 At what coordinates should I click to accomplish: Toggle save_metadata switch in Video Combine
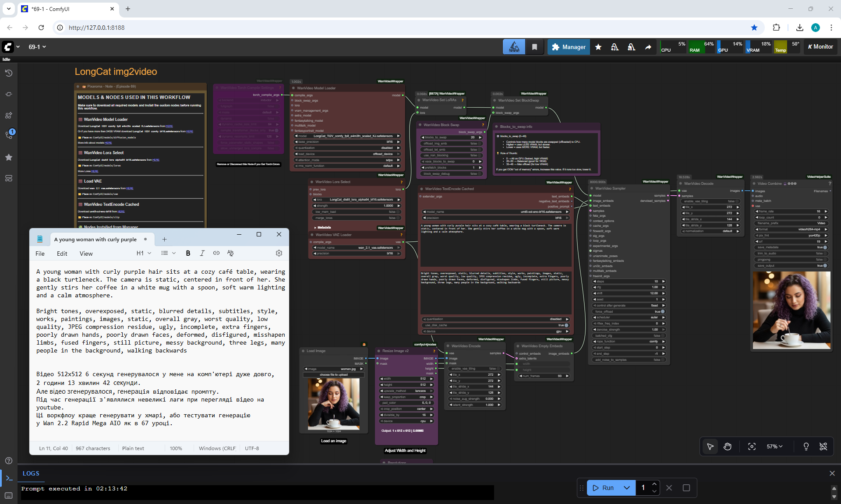[x=825, y=247]
